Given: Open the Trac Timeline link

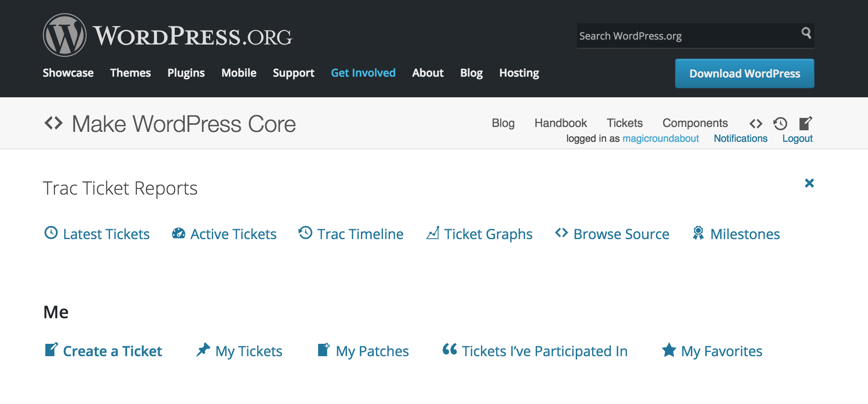Looking at the screenshot, I should coord(360,234).
